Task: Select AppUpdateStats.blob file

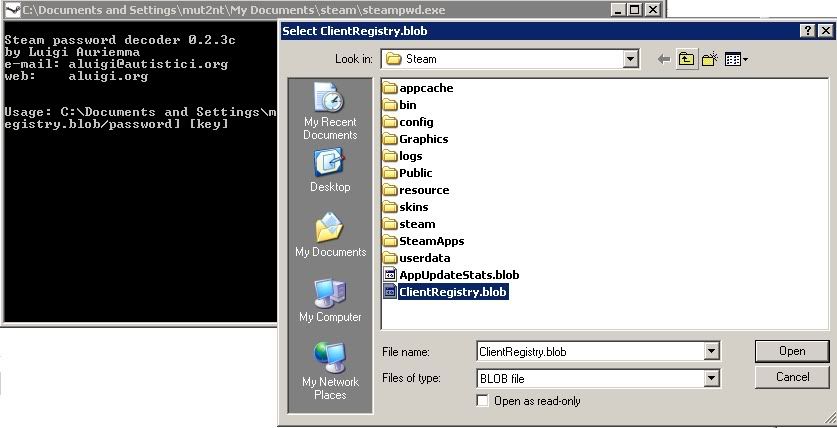Action: point(452,275)
